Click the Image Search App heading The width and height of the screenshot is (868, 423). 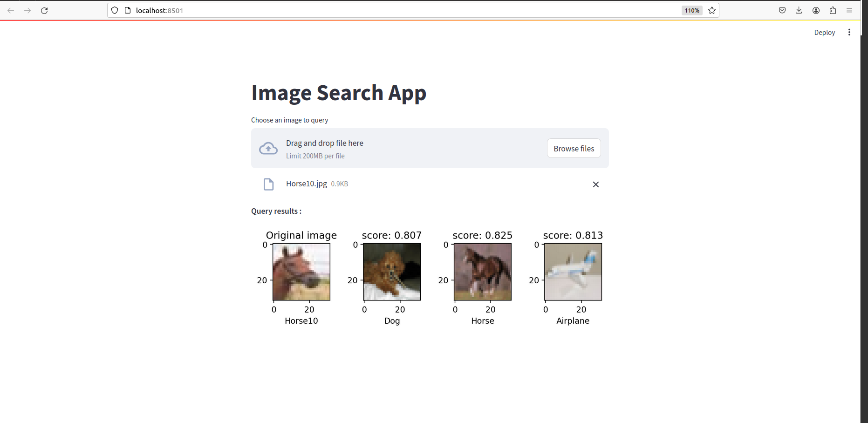tap(339, 93)
